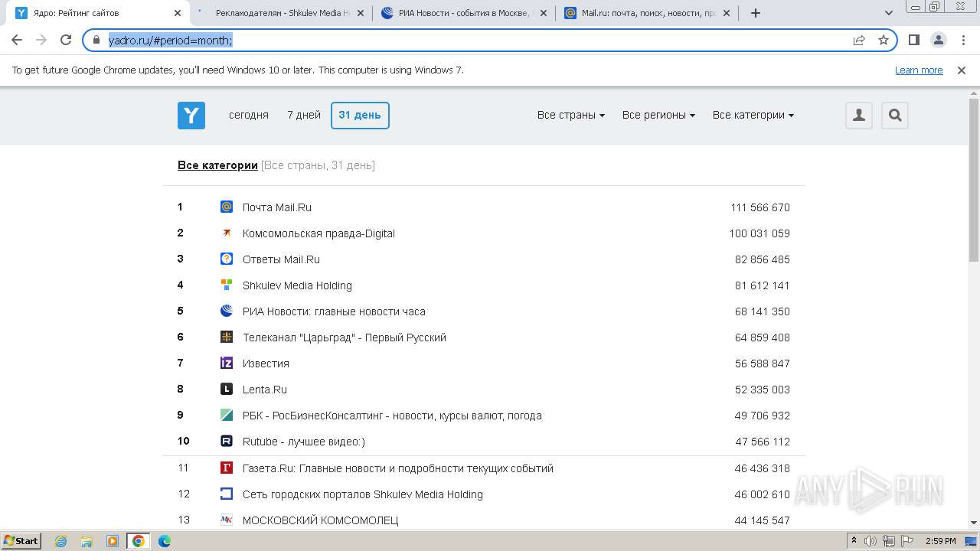Click the Сеть городских порталов favicon
This screenshot has width=980, height=551.
pyautogui.click(x=227, y=494)
